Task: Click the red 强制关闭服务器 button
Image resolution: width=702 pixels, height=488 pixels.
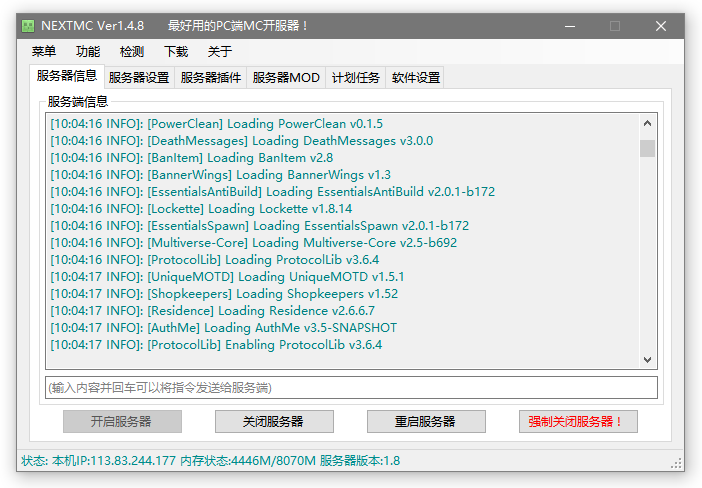Action: (578, 421)
